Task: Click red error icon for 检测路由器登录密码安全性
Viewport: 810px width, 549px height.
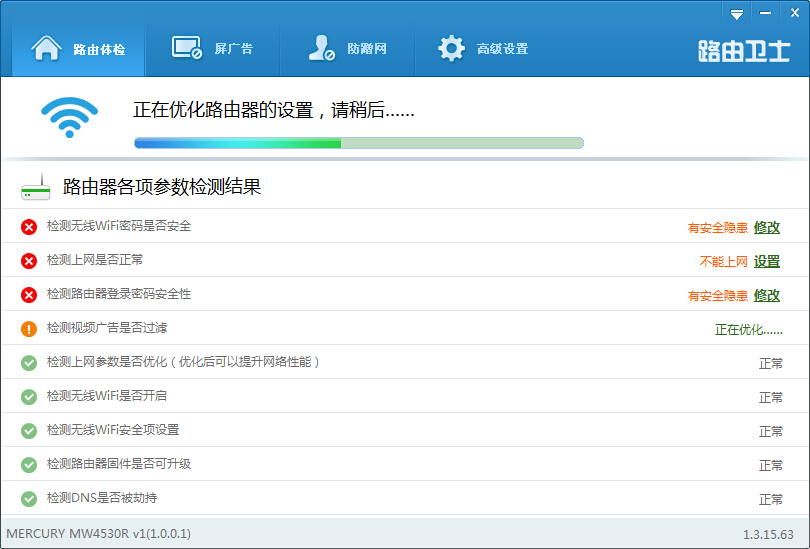Action: pyautogui.click(x=29, y=295)
